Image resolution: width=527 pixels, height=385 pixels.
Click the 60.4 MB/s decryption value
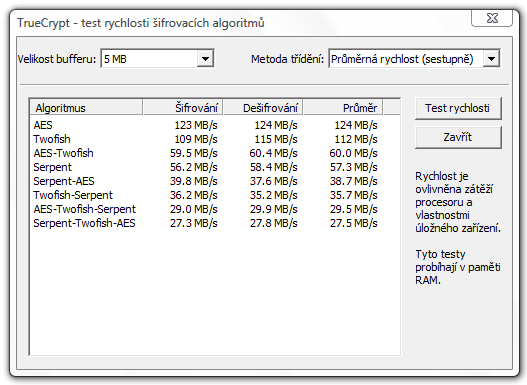point(274,153)
